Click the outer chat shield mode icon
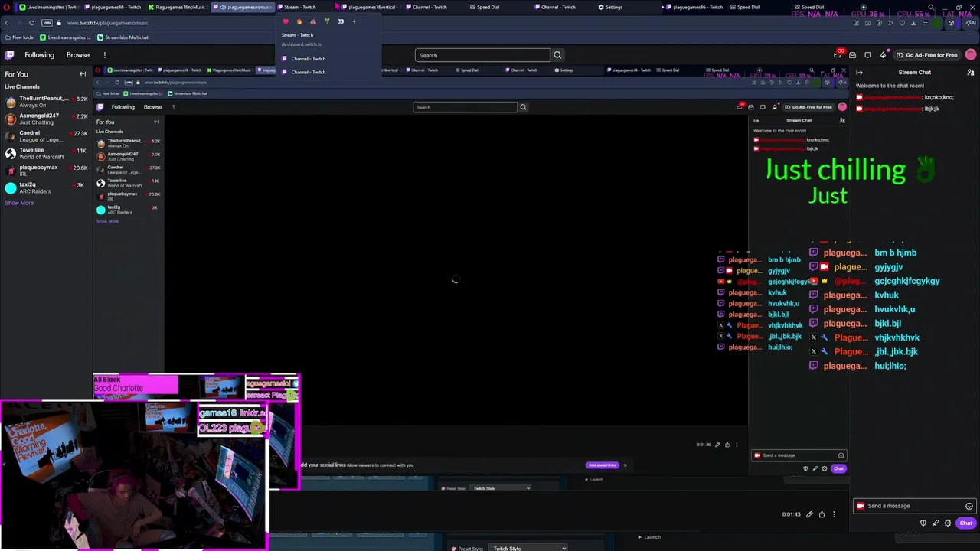The height and width of the screenshot is (551, 980). coord(923,523)
